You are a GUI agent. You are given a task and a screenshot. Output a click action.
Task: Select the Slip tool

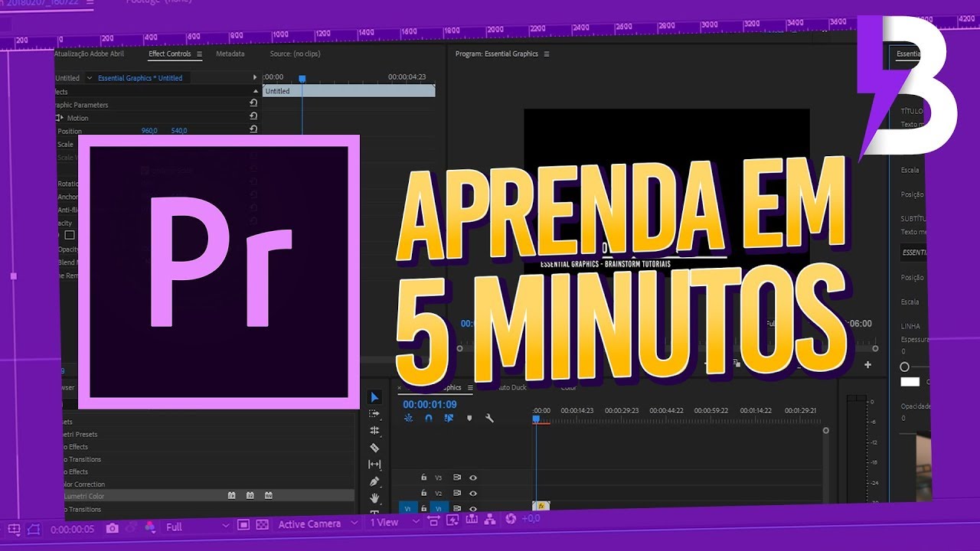[x=374, y=465]
